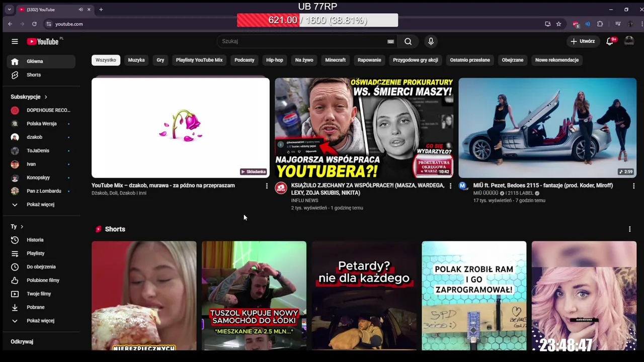View site information icon beside youtube.com

coord(49,24)
